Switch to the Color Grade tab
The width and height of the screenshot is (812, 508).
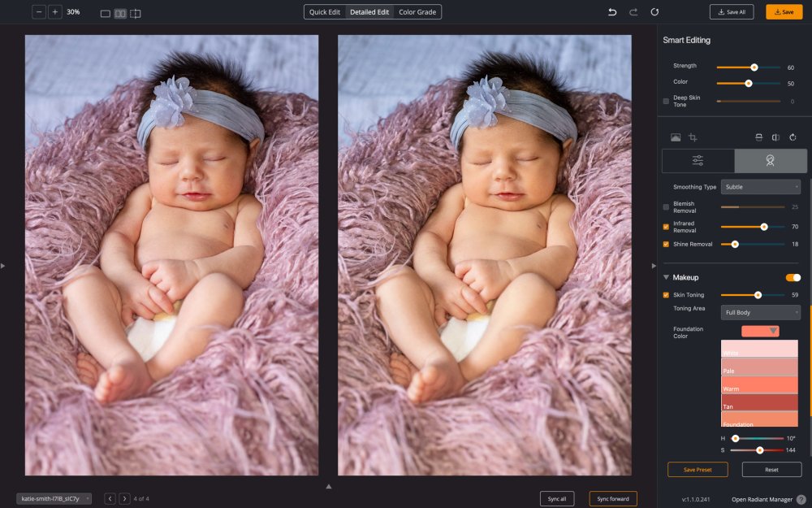click(417, 12)
